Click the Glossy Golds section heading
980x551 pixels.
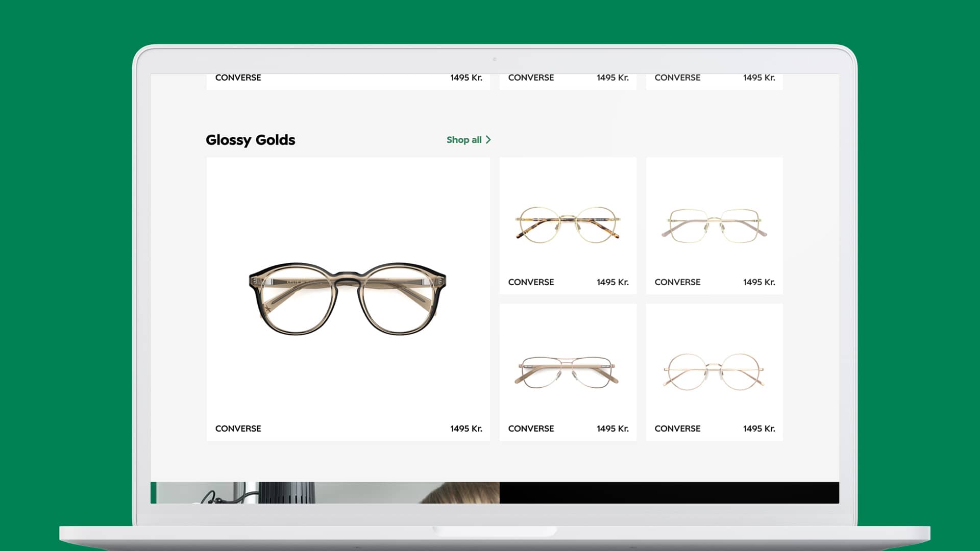pos(250,140)
